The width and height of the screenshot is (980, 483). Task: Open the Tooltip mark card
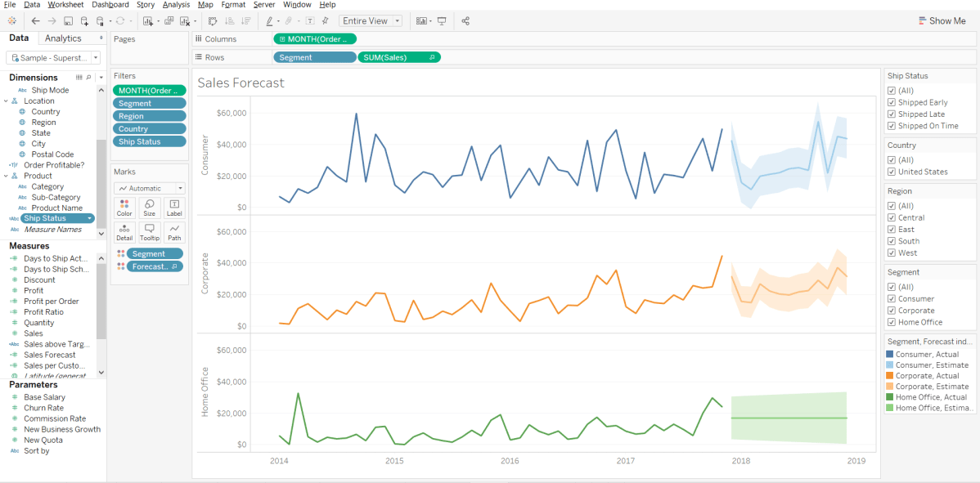149,232
